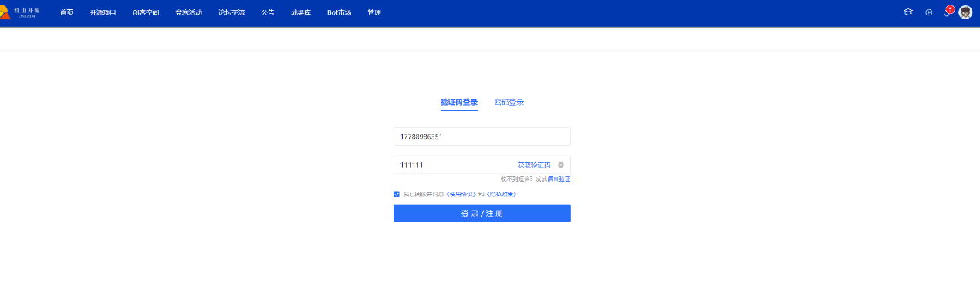The height and width of the screenshot is (302, 980).
Task: Click the 登录/注册 button
Action: (482, 213)
